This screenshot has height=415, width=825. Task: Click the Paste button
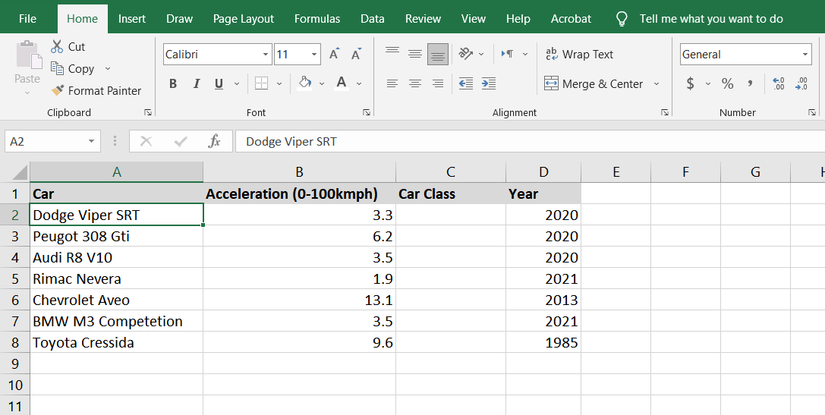pyautogui.click(x=27, y=65)
